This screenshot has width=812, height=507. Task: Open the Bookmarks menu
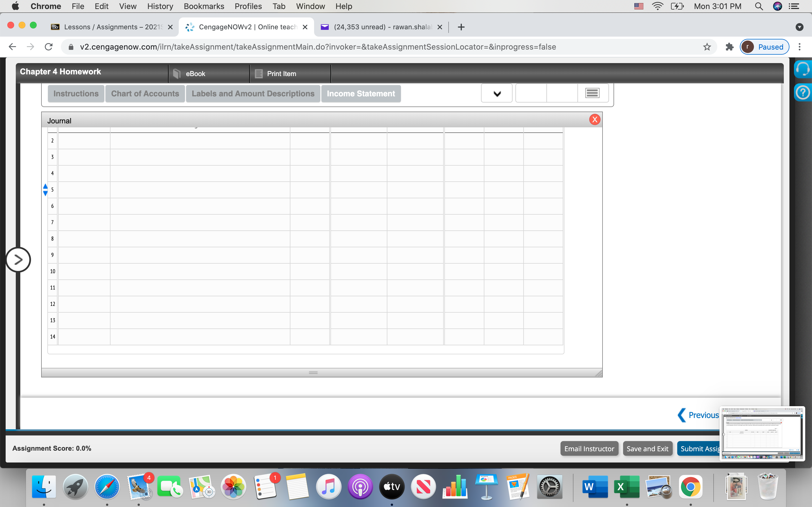[x=204, y=6]
